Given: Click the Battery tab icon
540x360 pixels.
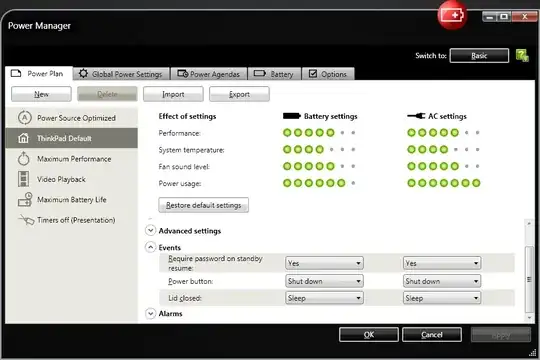Looking at the screenshot, I should pos(260,73).
